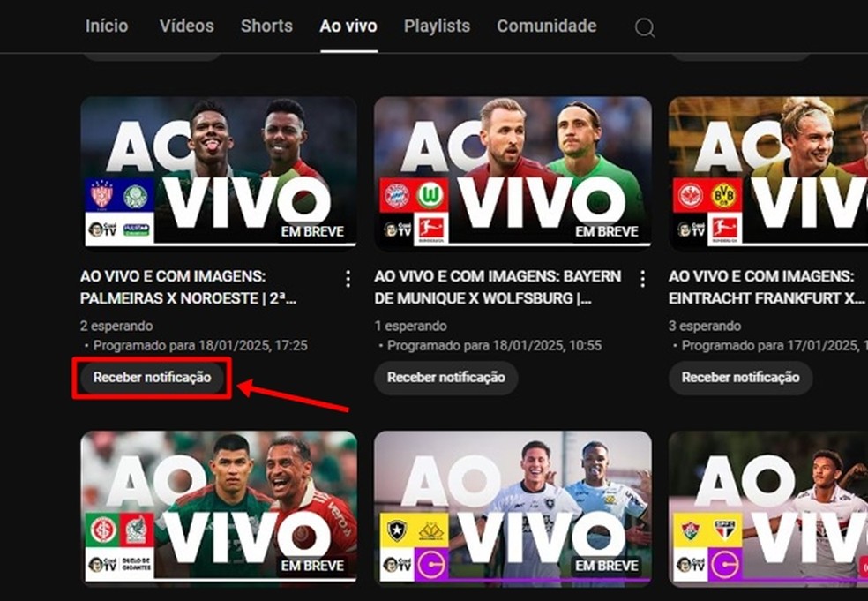This screenshot has height=601, width=868.
Task: Open the Playlists tab
Action: point(437,26)
